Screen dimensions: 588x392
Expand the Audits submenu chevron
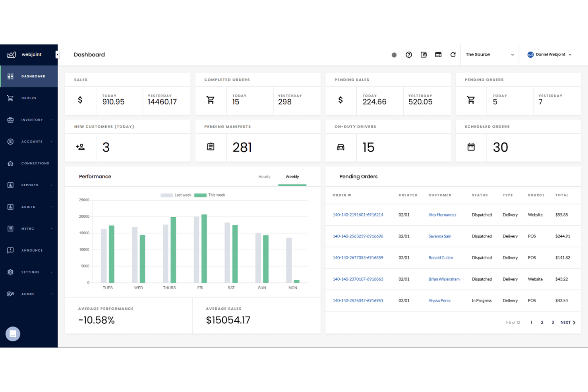pyautogui.click(x=52, y=207)
